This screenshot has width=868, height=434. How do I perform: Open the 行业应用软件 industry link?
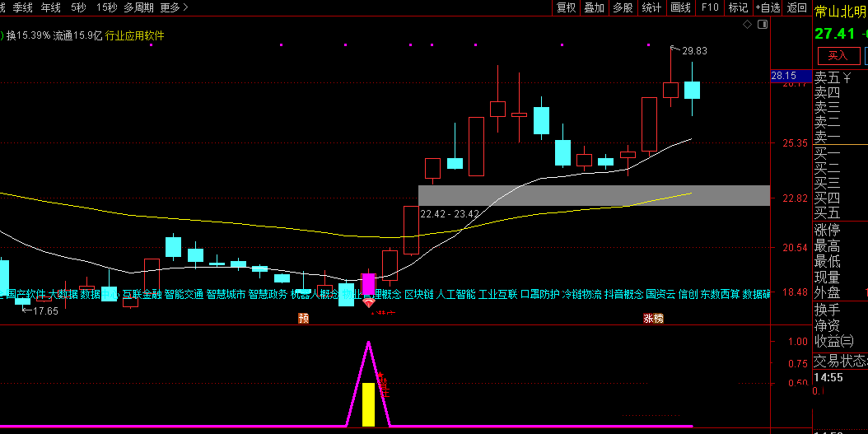tap(134, 35)
